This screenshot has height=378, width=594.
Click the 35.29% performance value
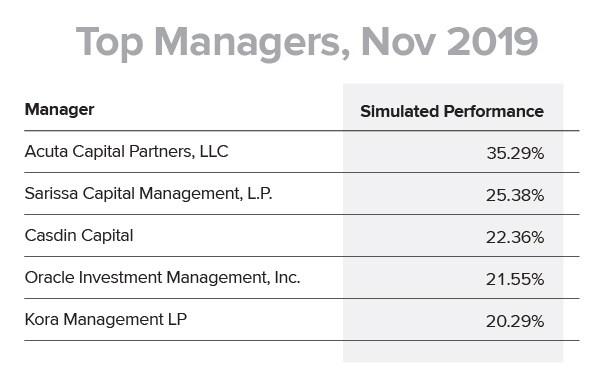(x=515, y=153)
